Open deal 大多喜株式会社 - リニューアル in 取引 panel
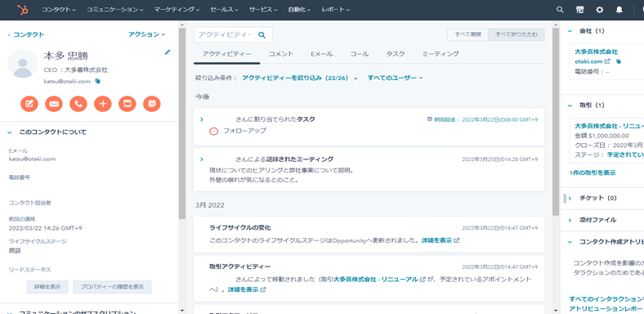644x314 pixels. 609,126
